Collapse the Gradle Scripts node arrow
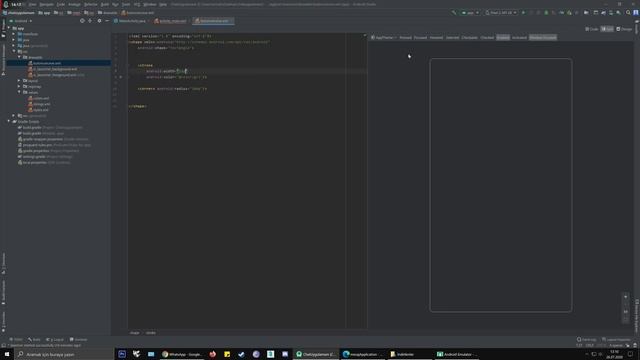 coord(9,122)
